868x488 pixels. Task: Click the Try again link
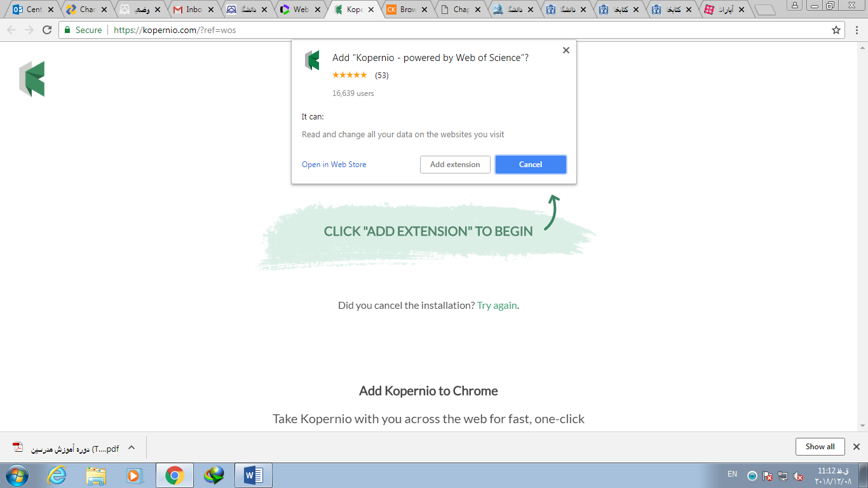click(x=497, y=305)
